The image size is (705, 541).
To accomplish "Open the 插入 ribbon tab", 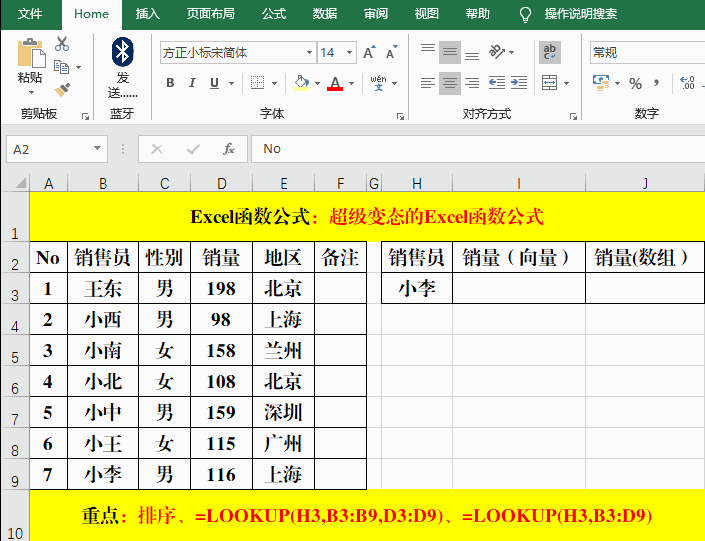I will coord(147,14).
